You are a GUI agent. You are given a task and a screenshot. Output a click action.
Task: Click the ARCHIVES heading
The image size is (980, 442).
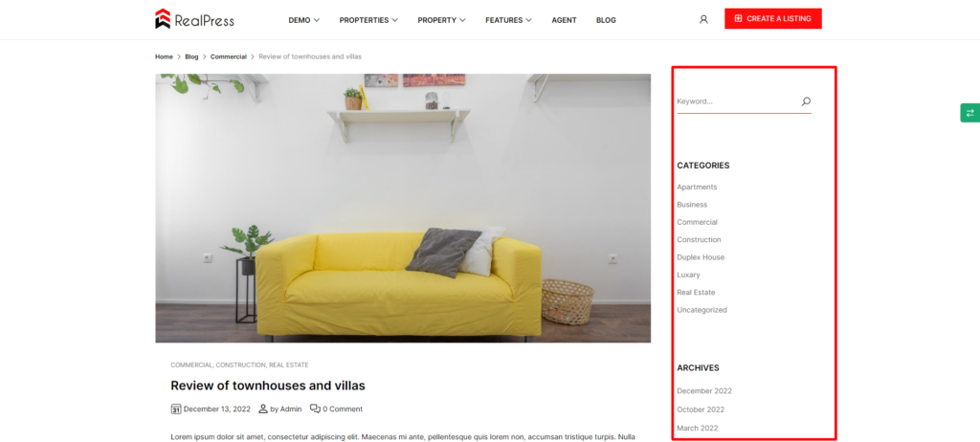pyautogui.click(x=698, y=368)
